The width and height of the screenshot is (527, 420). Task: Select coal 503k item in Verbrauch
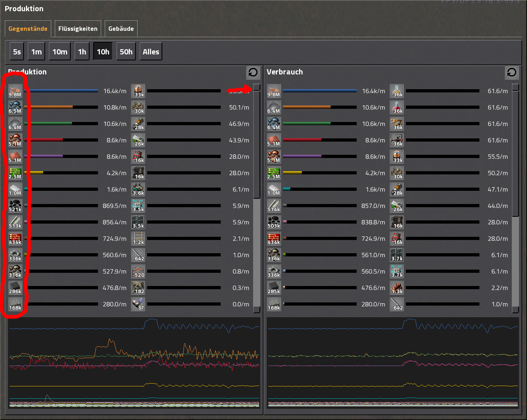click(274, 222)
